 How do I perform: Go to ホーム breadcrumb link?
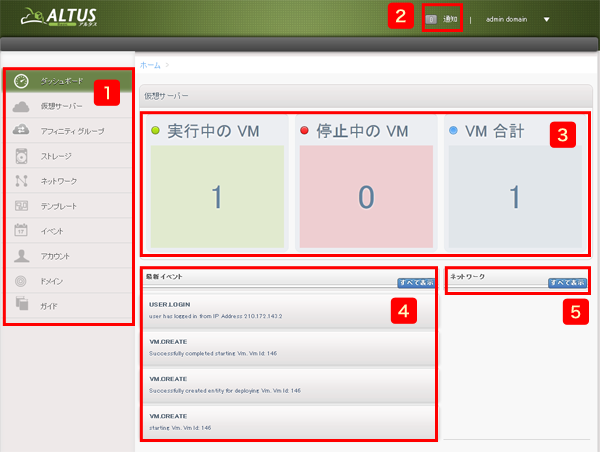tap(150, 64)
